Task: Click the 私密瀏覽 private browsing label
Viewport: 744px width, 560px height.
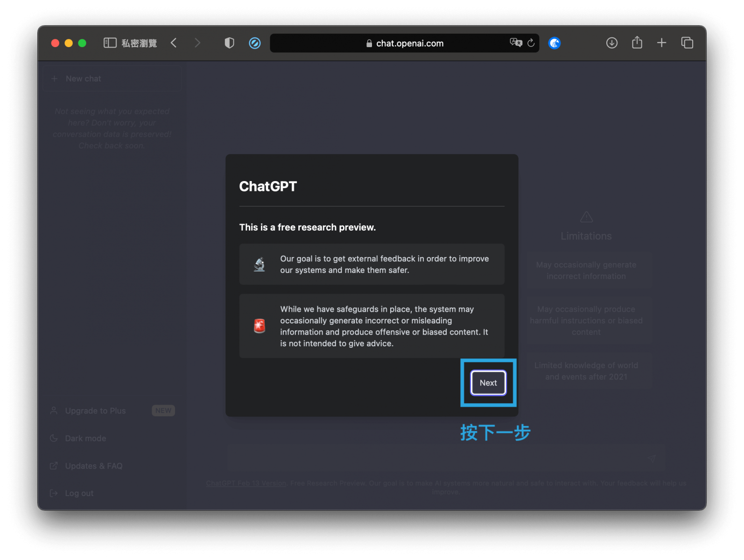Action: click(139, 43)
